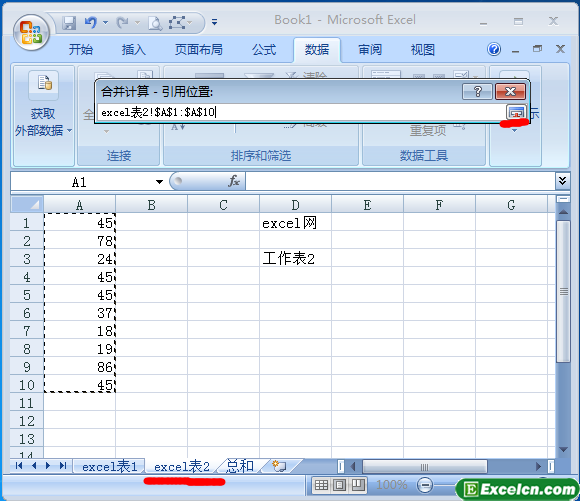Image resolution: width=580 pixels, height=501 pixels.
Task: Open the undo history dropdown arrow
Action: coord(105,23)
